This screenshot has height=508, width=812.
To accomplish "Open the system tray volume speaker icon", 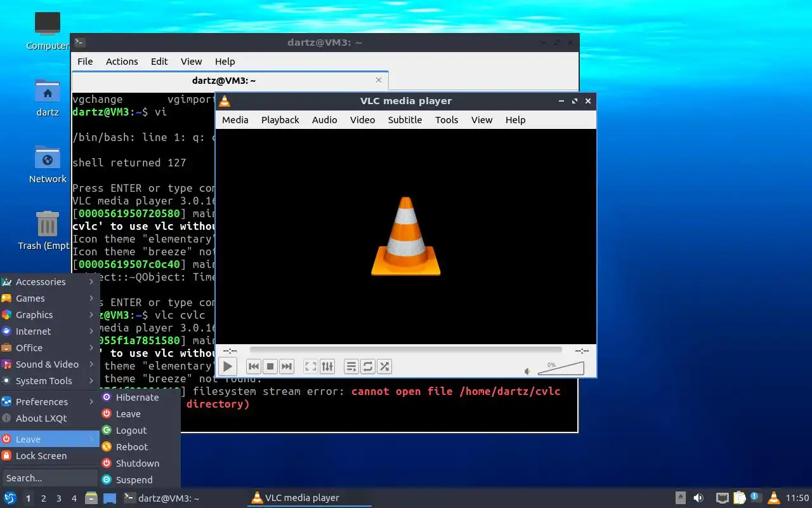I will 698,498.
